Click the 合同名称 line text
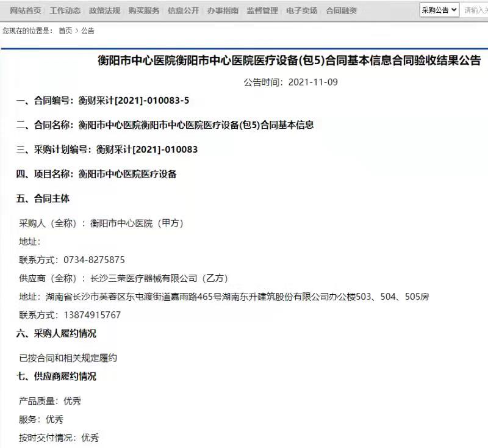 [x=165, y=125]
